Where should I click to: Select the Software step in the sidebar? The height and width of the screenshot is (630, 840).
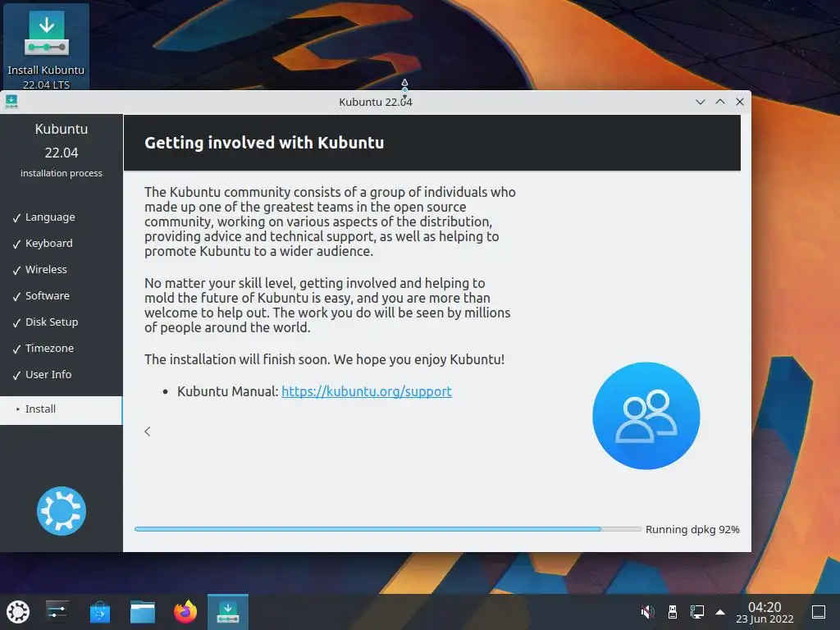pyautogui.click(x=47, y=295)
